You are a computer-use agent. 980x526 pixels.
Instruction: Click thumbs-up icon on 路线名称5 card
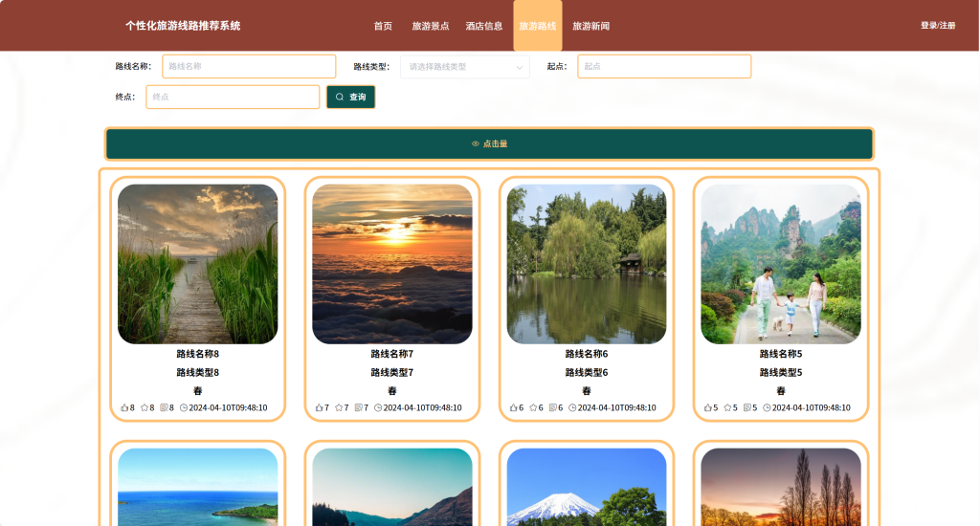point(707,408)
